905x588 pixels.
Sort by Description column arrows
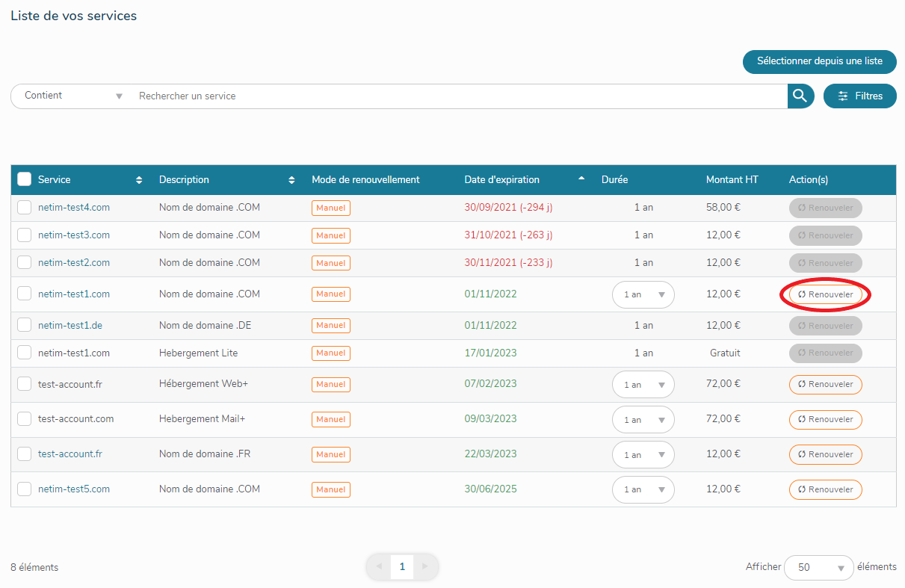[291, 180]
